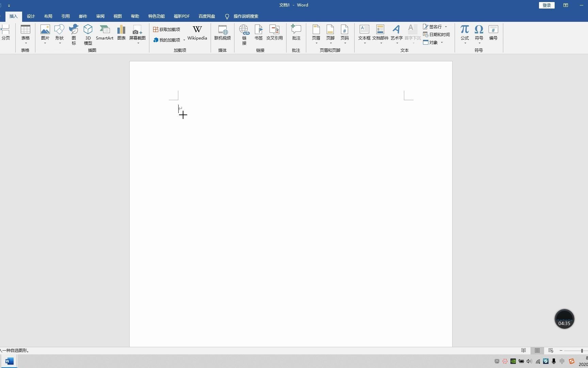Screen dimensions: 588x368
Task: Add a 书签 bookmark
Action: [x=259, y=33]
